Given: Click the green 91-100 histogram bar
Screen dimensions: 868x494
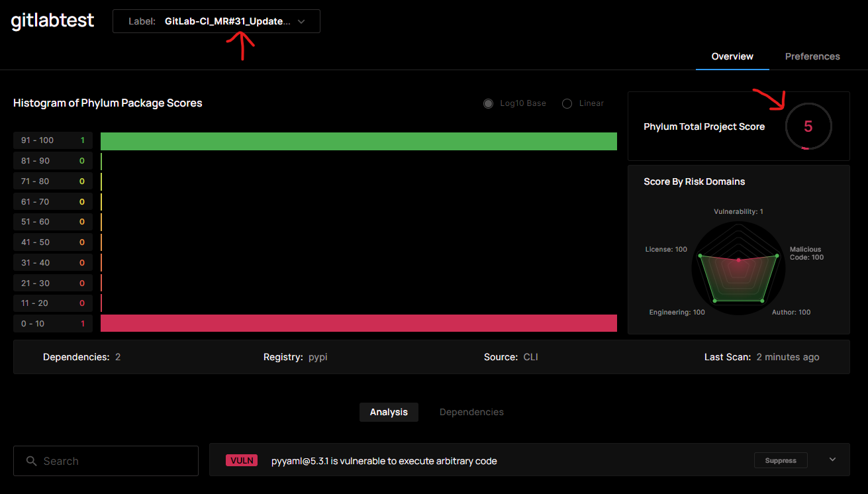Looking at the screenshot, I should (358, 140).
